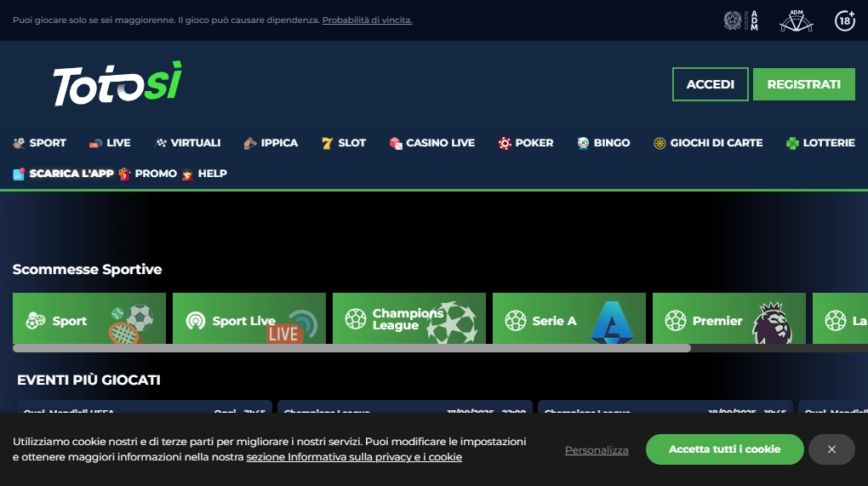Open the IPPICA menu item
Image resolution: width=868 pixels, height=486 pixels.
click(x=271, y=143)
